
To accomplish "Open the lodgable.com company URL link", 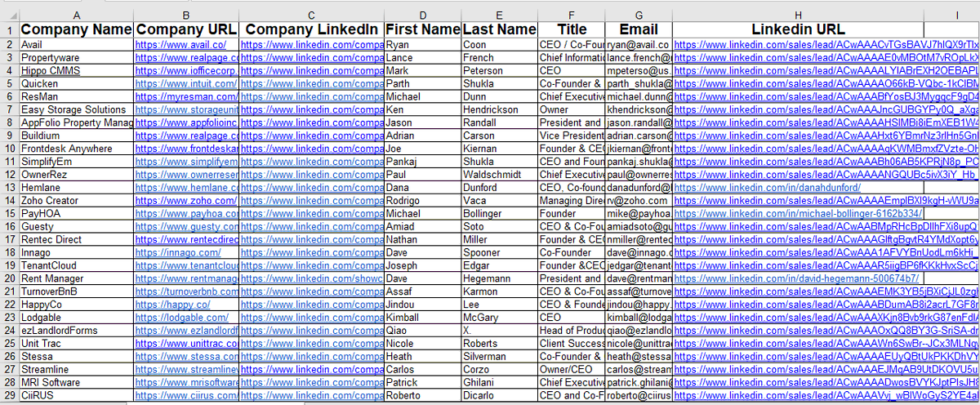I will pyautogui.click(x=184, y=318).
